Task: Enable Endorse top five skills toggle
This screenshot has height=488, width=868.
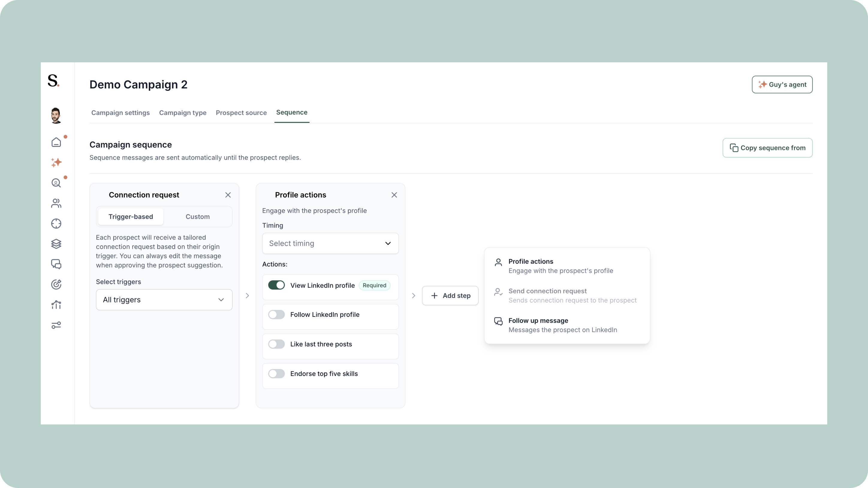Action: (276, 374)
